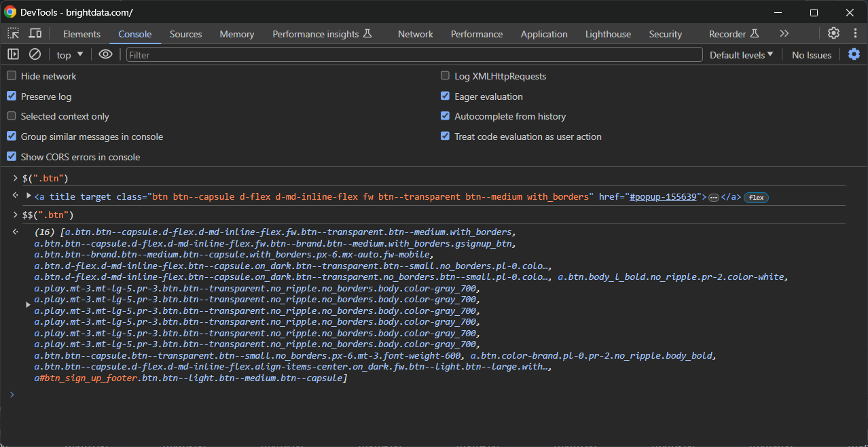Click the flex badge on the anchor element
The image size is (868, 447).
coord(755,196)
